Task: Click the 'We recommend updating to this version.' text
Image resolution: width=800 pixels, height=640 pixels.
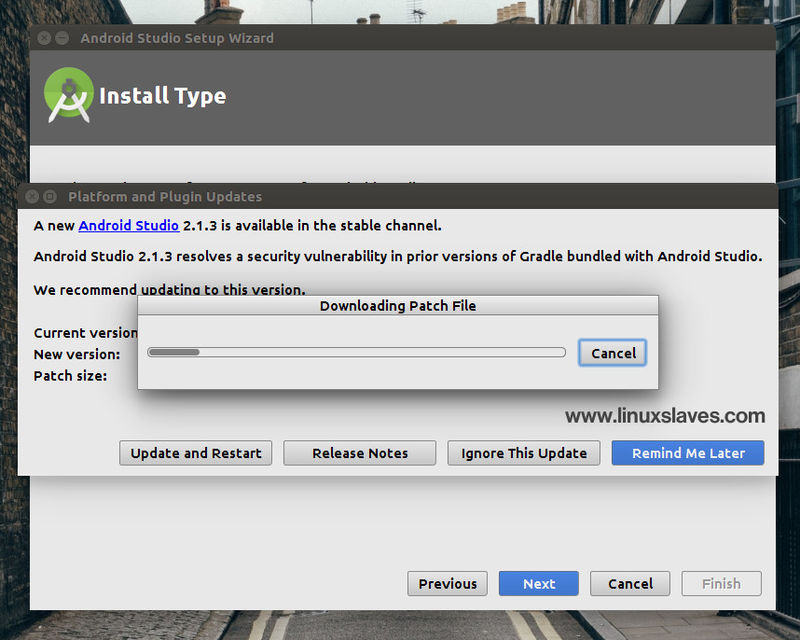Action: coord(169,289)
